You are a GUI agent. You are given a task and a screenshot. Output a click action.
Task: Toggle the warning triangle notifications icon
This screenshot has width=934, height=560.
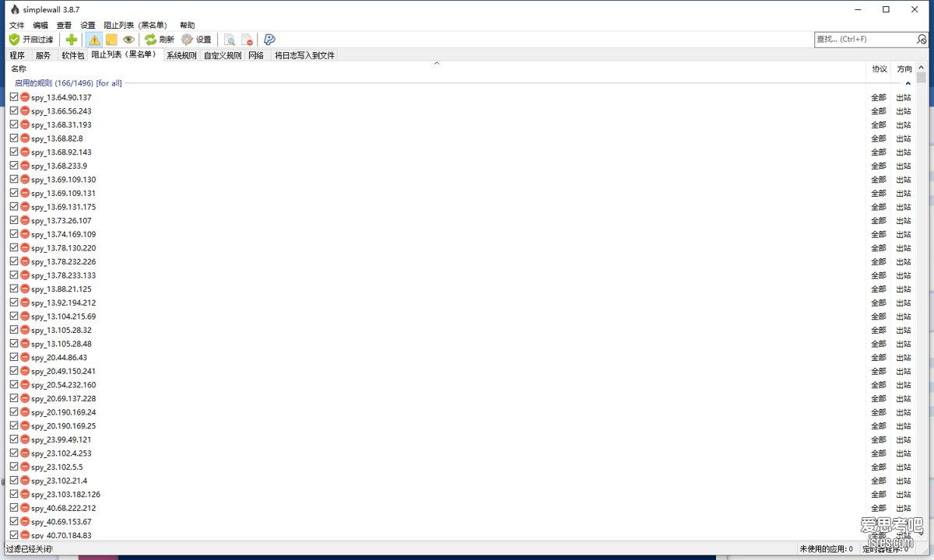tap(94, 40)
